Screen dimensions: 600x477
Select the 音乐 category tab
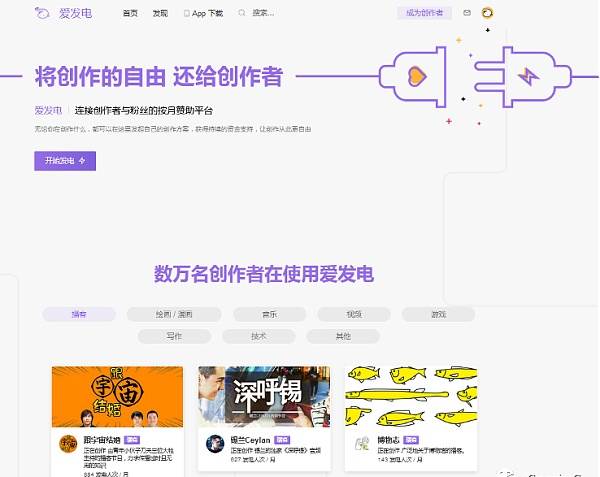(270, 314)
